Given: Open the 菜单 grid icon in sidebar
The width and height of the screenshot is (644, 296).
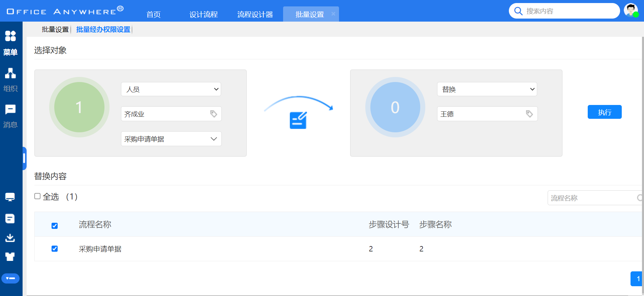Looking at the screenshot, I should click(x=10, y=36).
